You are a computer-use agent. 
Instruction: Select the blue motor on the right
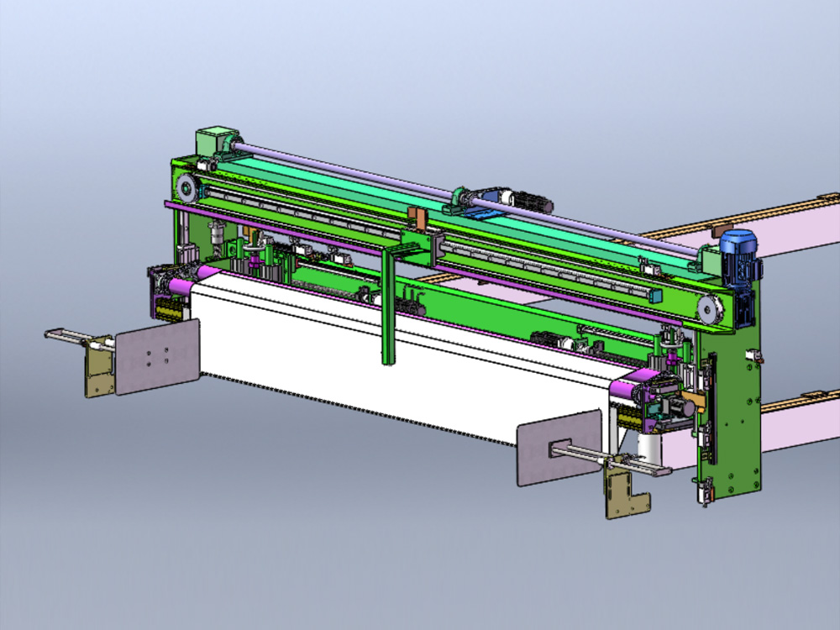click(739, 249)
